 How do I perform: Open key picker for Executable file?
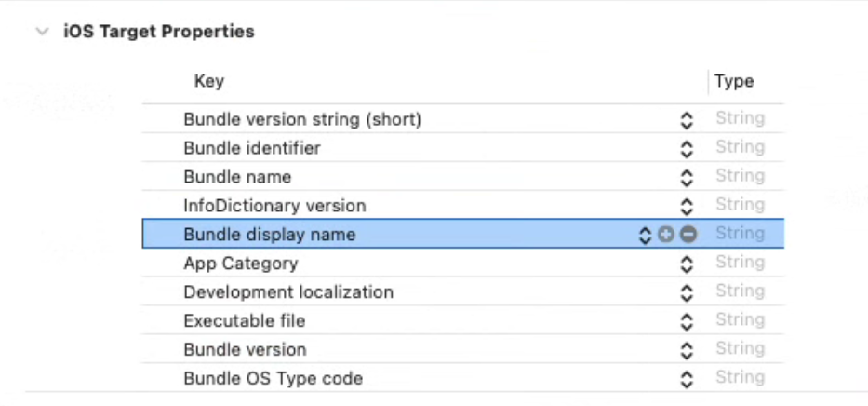[x=687, y=321]
